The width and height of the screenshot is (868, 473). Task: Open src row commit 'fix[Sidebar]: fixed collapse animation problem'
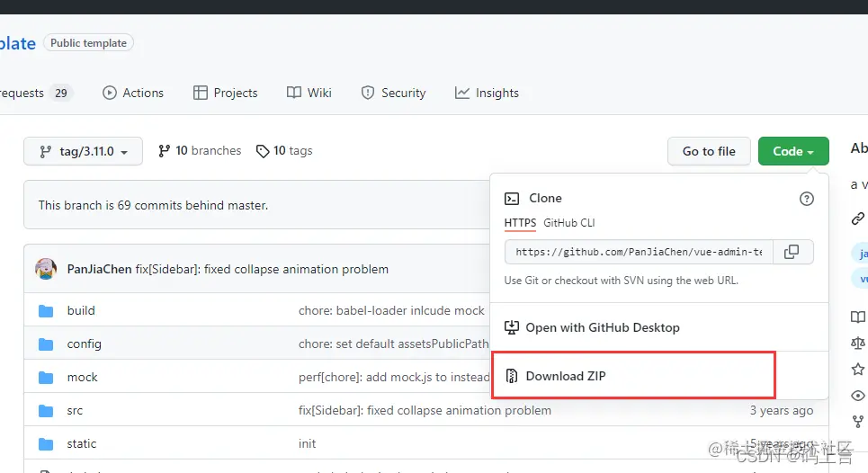pyautogui.click(x=425, y=410)
